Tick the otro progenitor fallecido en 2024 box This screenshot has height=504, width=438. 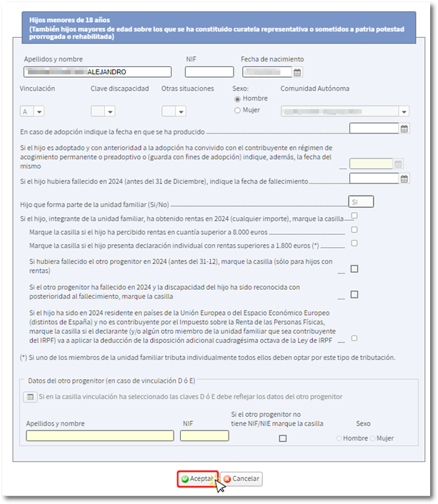(354, 268)
